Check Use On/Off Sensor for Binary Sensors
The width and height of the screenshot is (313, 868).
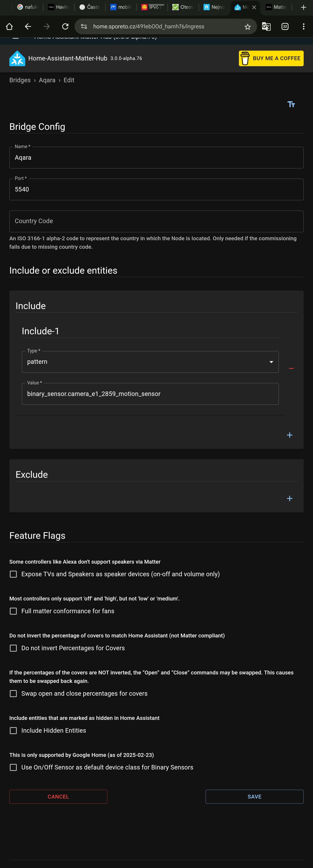13,768
